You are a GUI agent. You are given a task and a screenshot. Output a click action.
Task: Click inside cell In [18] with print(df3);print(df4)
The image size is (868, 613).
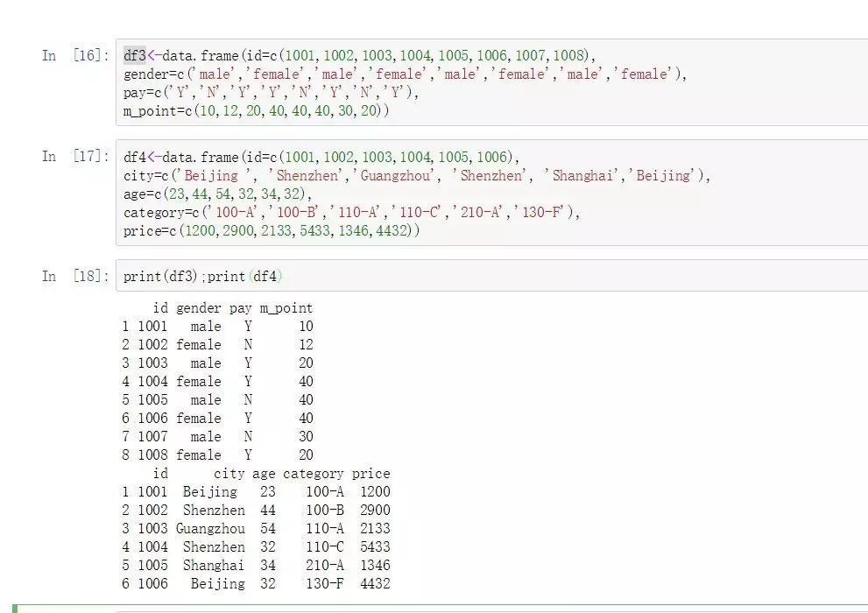(x=491, y=276)
